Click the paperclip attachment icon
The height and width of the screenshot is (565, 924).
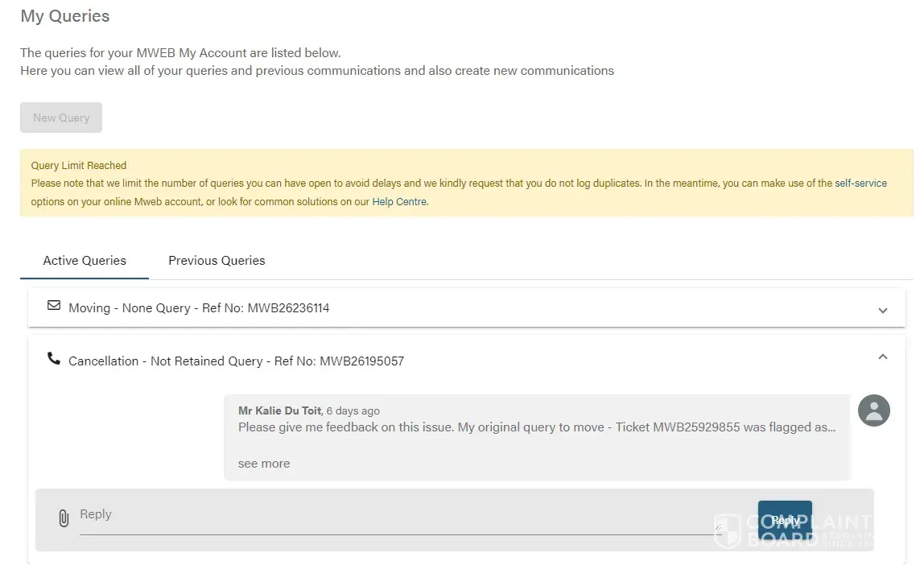click(64, 518)
